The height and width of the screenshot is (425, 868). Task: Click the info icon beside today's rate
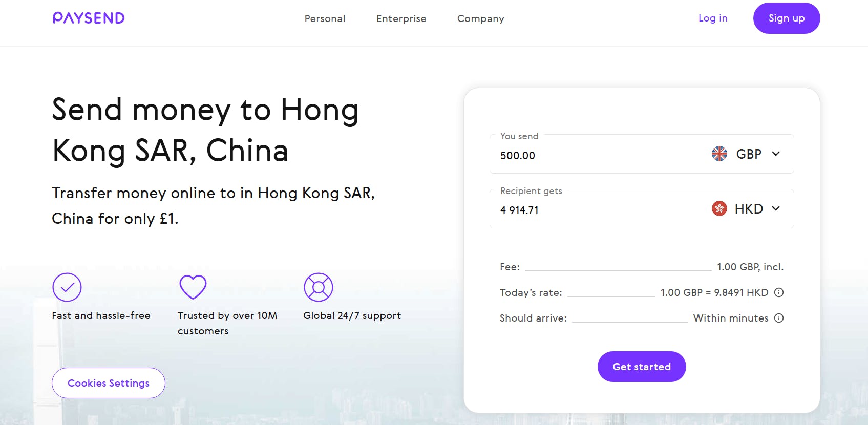click(779, 292)
